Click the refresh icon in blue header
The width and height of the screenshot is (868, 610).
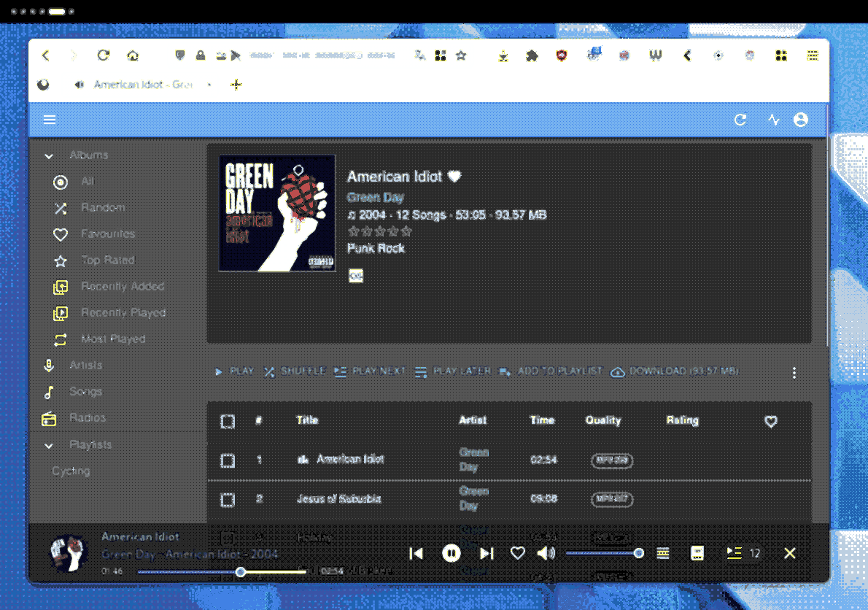pyautogui.click(x=740, y=120)
